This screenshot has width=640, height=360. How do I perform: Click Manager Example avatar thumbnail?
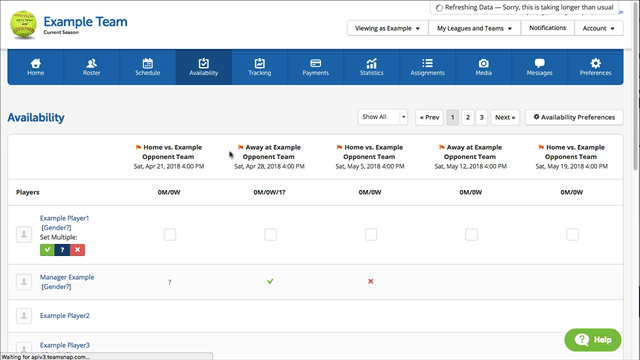point(24,282)
